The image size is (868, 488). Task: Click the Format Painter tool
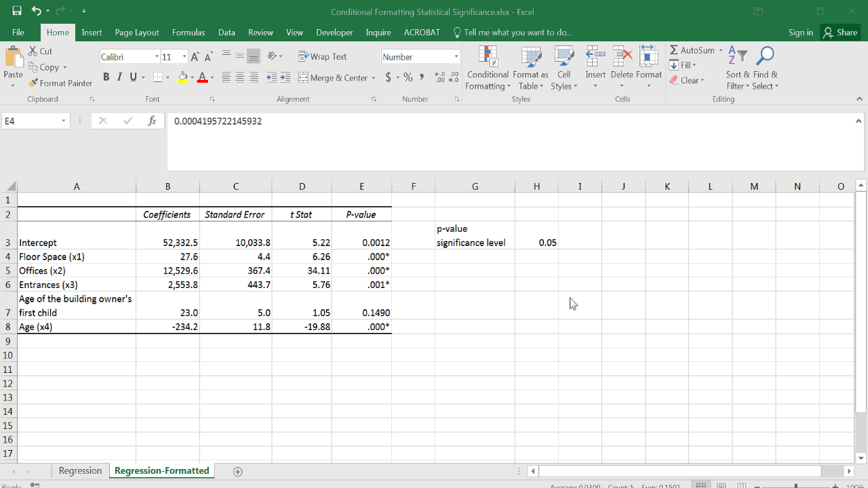pos(60,83)
